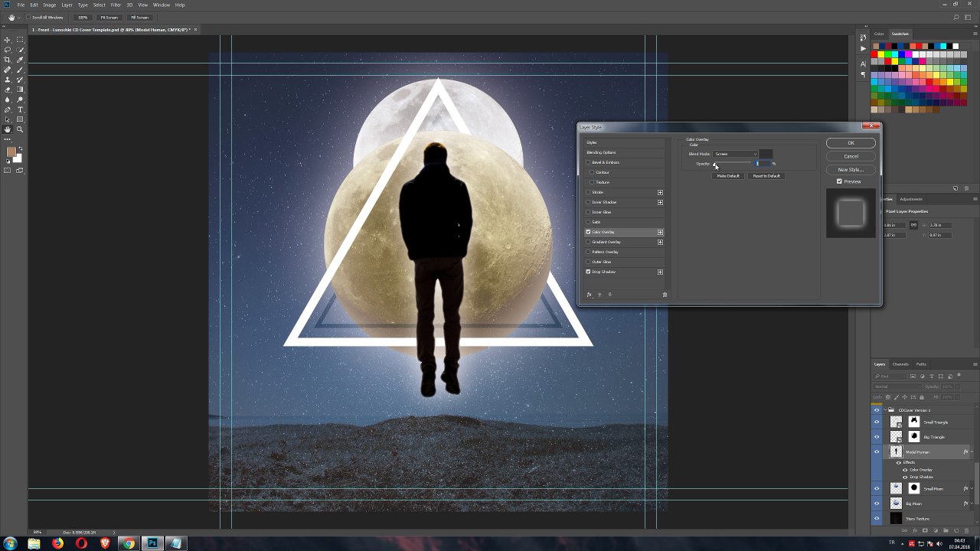Select the Rectangular Marquee tool
The width and height of the screenshot is (980, 551).
[x=20, y=40]
